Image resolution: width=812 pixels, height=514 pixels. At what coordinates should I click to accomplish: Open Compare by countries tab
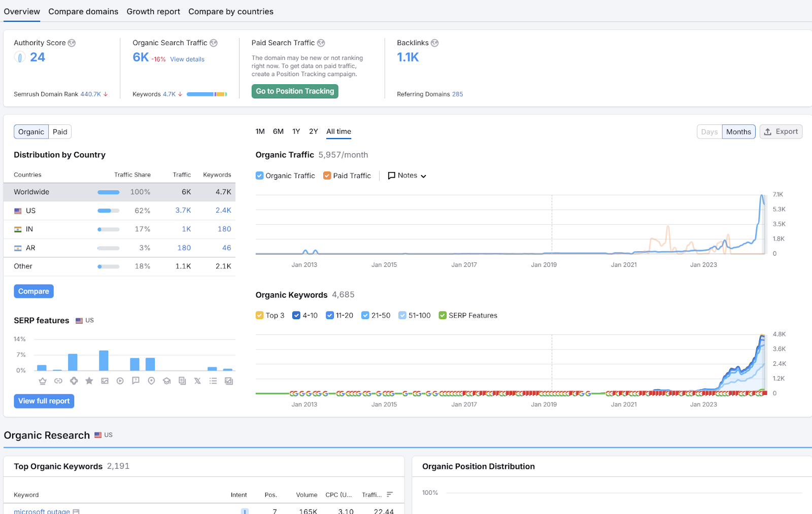click(x=231, y=12)
